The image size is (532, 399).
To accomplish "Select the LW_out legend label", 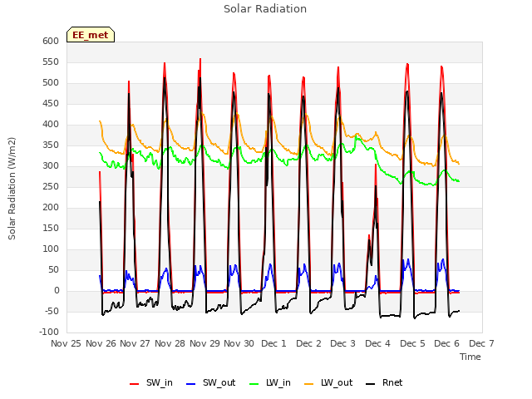I will point(337,382).
